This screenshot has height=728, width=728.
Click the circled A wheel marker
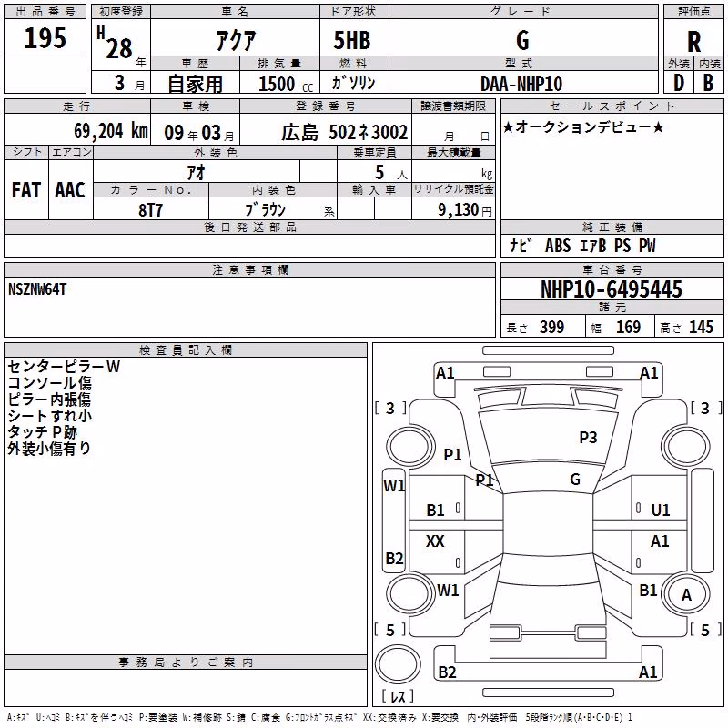686,595
